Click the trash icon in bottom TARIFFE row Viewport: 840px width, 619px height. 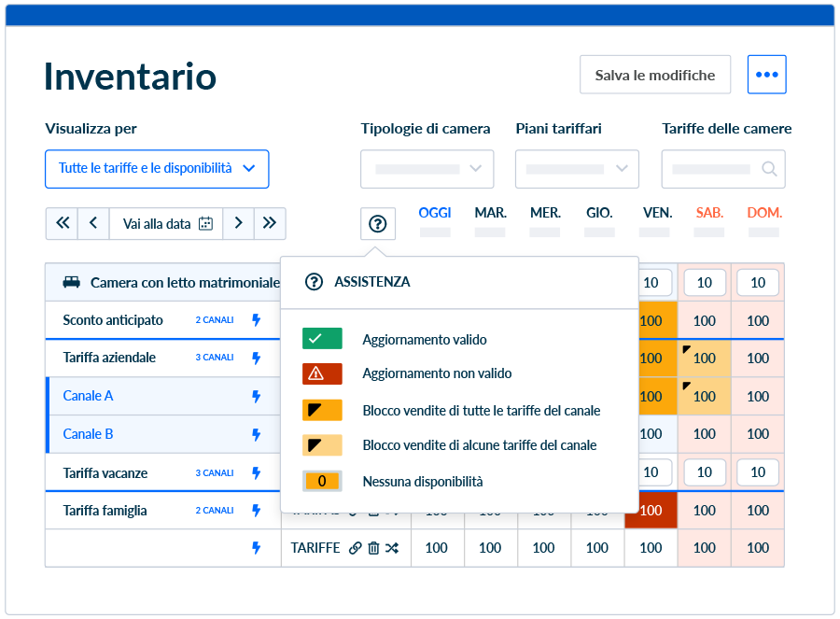(x=373, y=548)
